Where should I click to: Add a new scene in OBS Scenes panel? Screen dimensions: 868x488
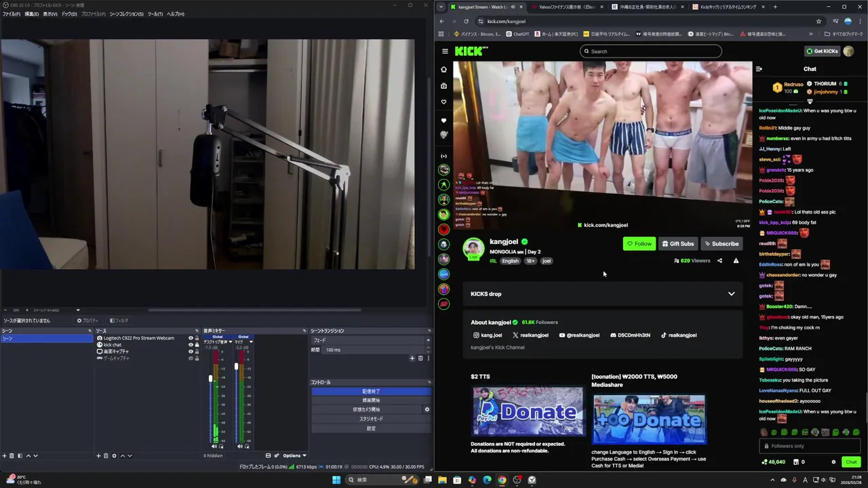[4, 455]
